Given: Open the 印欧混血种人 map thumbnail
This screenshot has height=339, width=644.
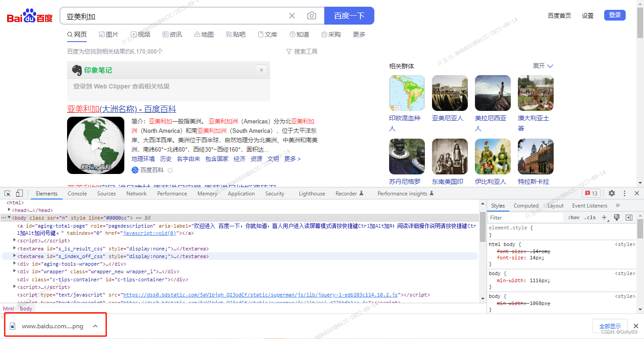Looking at the screenshot, I should pos(407,93).
